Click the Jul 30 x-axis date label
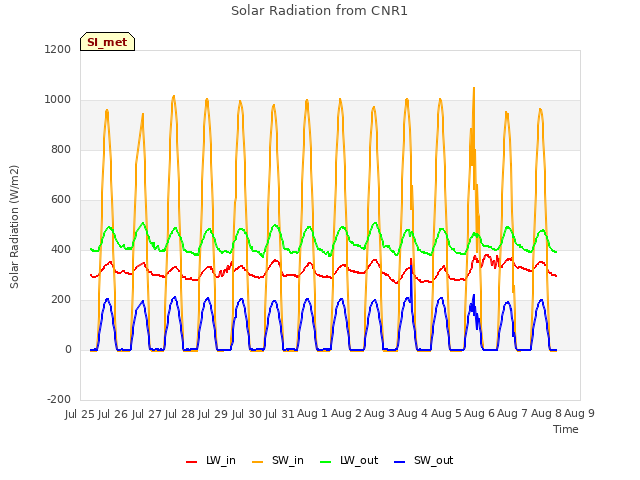 (246, 414)
